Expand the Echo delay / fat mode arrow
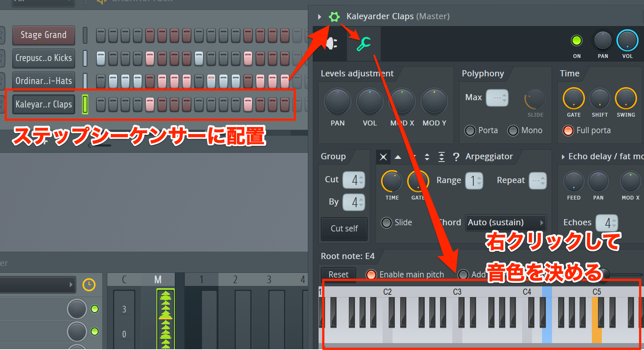Screen dimensions: 644x350 point(563,157)
